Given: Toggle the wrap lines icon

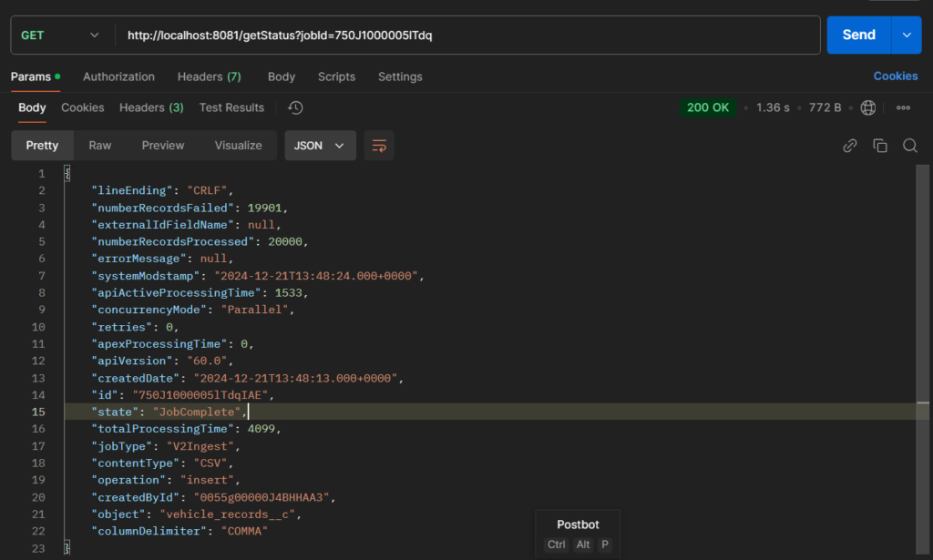Looking at the screenshot, I should coord(379,146).
